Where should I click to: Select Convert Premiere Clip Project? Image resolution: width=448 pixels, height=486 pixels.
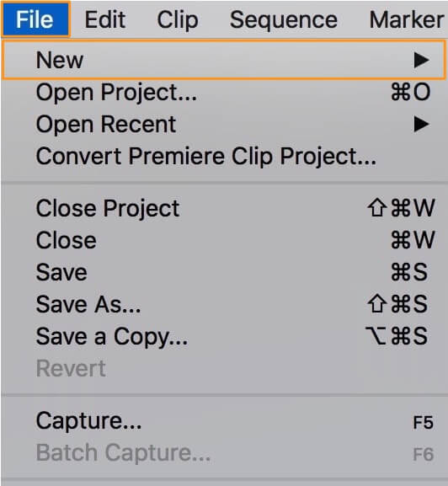click(224, 156)
